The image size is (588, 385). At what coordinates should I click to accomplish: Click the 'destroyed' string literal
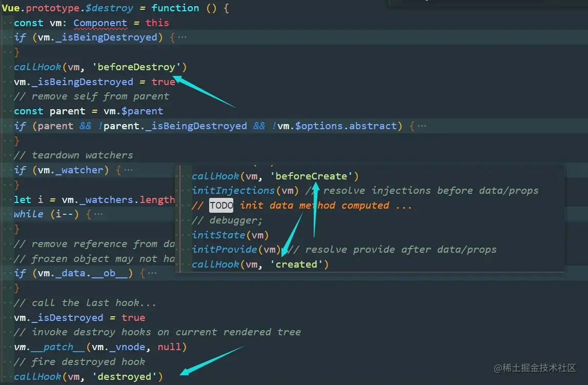(125, 376)
